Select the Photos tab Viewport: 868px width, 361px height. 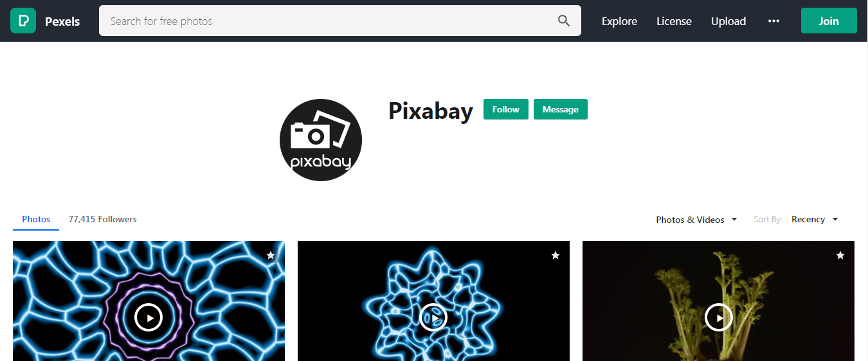[x=36, y=219]
